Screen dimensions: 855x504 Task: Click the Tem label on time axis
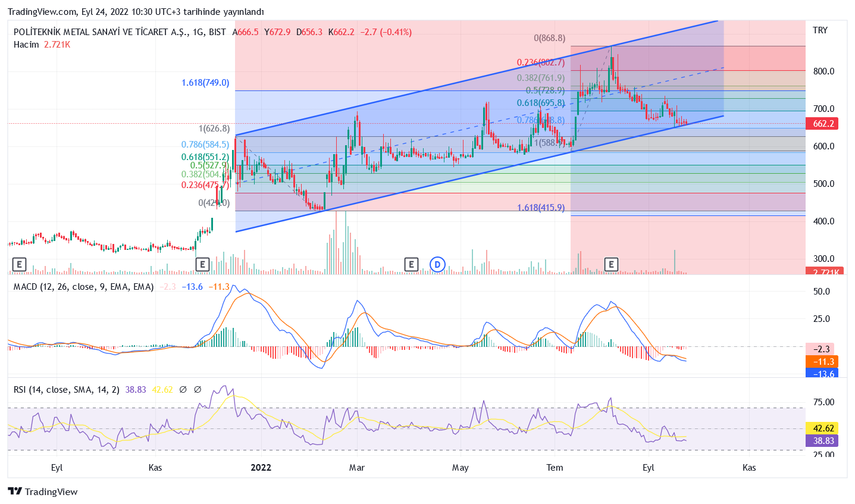click(555, 468)
